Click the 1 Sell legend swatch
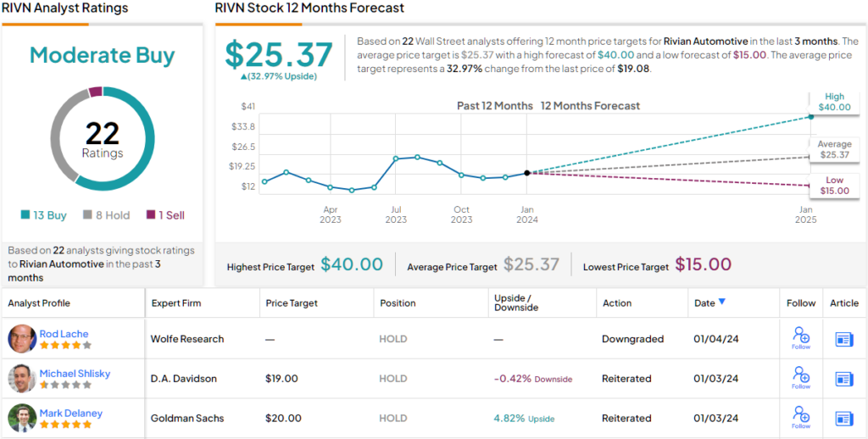This screenshot has height=439, width=868. (151, 215)
